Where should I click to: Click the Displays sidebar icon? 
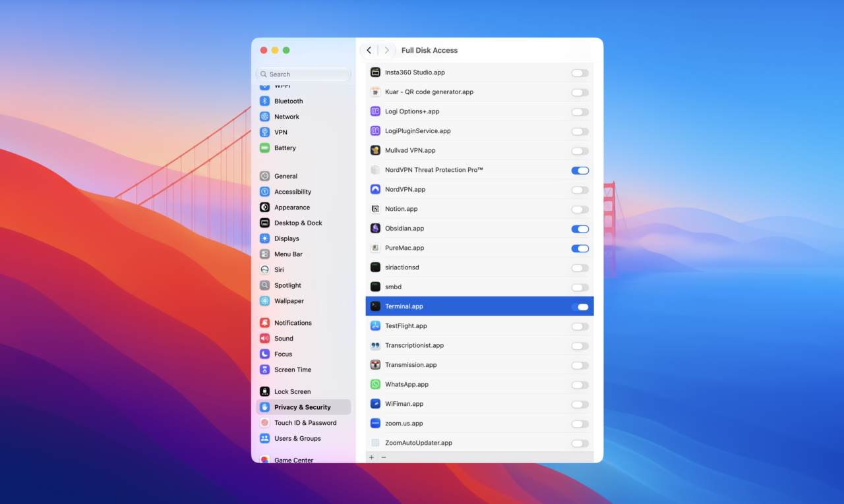pyautogui.click(x=264, y=238)
